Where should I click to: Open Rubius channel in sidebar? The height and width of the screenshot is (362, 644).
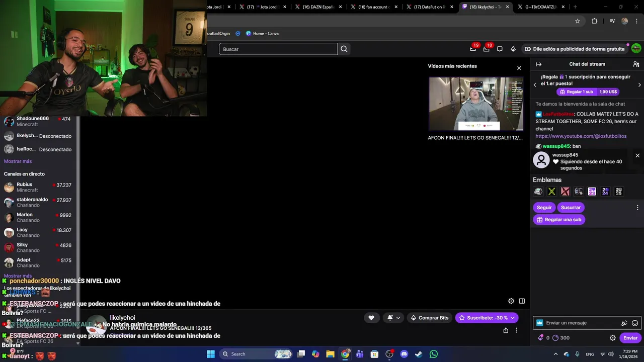(x=38, y=188)
